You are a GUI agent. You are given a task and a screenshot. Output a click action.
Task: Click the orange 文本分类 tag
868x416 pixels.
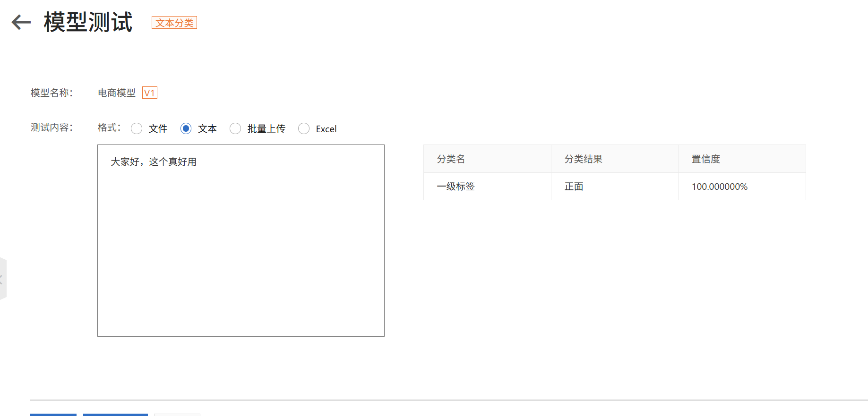(x=174, y=23)
